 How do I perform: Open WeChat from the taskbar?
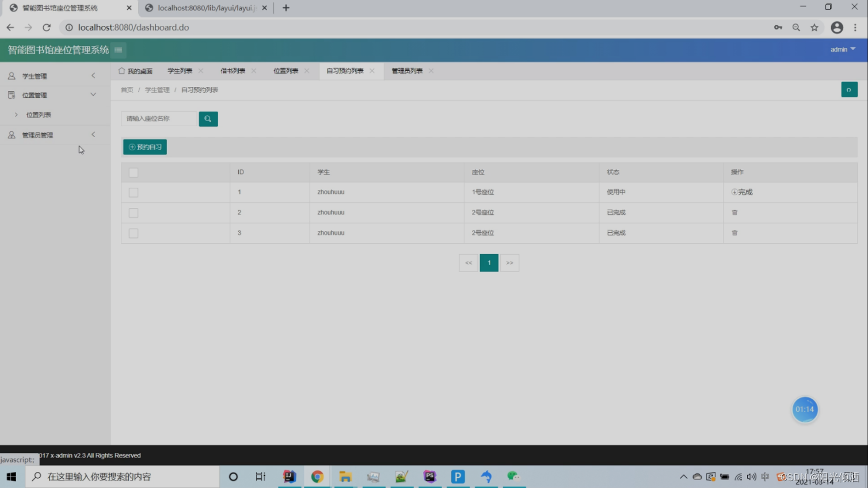(513, 476)
